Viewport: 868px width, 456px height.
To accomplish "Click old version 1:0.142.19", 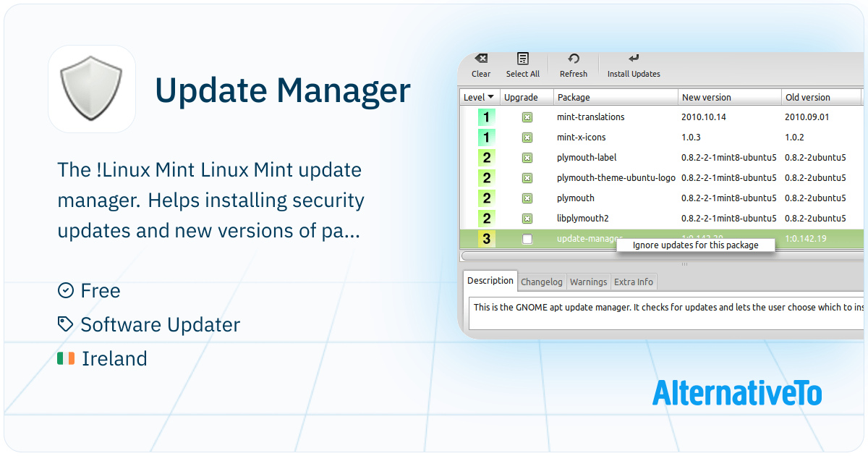I will [x=806, y=239].
